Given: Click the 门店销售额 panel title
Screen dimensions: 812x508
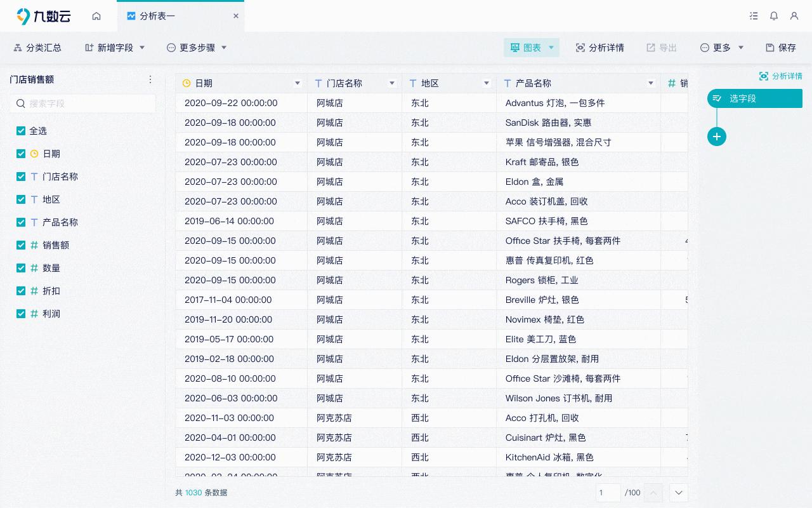Looking at the screenshot, I should (32, 79).
